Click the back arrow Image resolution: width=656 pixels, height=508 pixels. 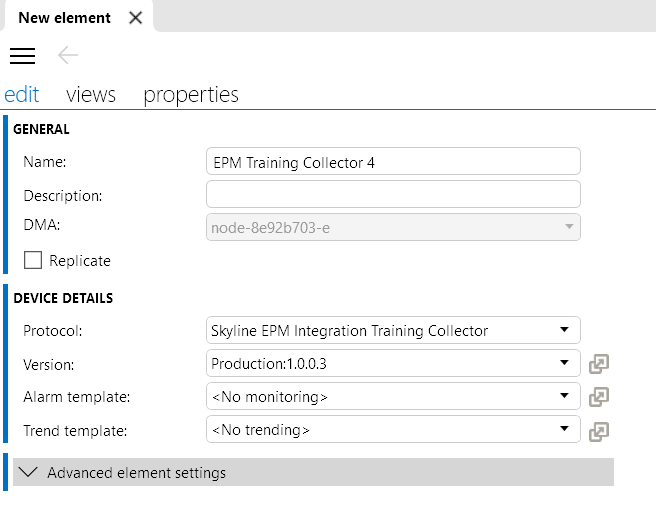(68, 55)
